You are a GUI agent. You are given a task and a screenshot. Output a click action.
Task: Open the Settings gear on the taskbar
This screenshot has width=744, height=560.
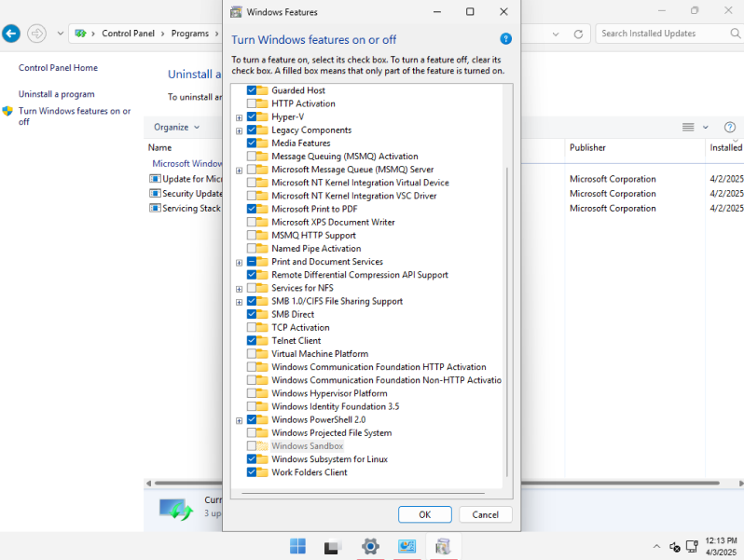click(x=370, y=546)
